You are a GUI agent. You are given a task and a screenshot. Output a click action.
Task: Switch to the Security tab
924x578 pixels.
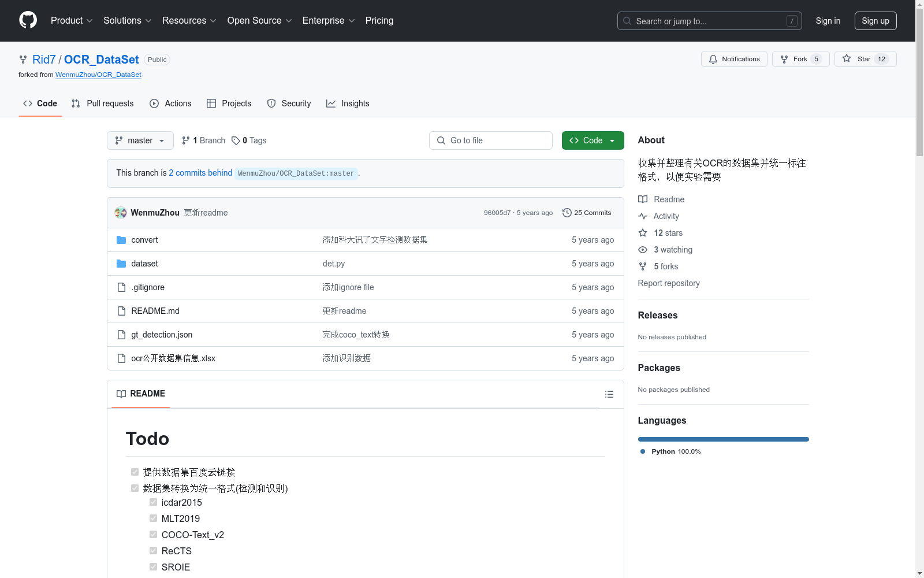tap(289, 103)
